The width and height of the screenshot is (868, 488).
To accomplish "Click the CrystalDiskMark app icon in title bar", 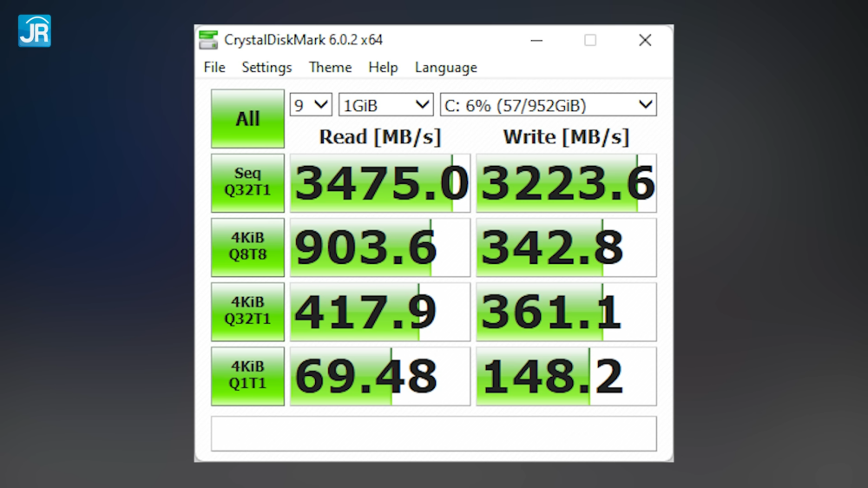I will [208, 40].
